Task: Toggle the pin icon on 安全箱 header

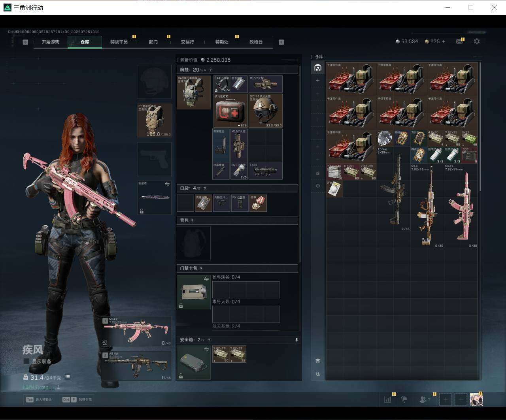Action: pos(296,340)
